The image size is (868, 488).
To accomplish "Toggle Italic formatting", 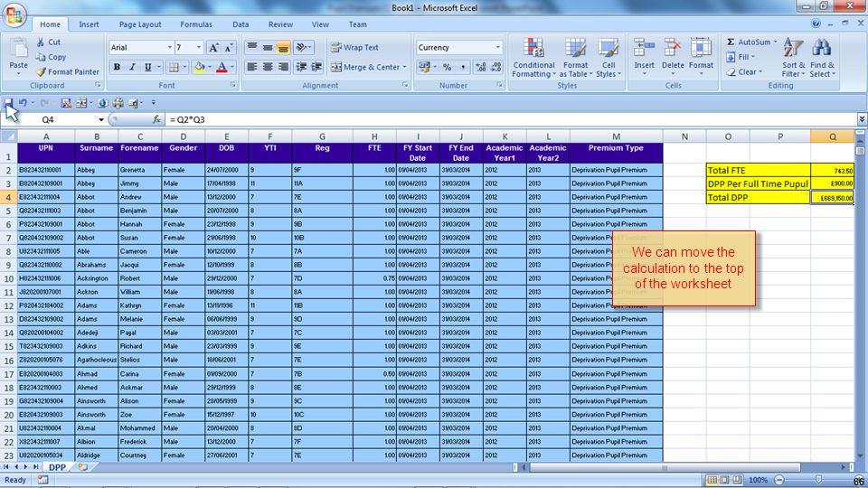I will [x=132, y=67].
